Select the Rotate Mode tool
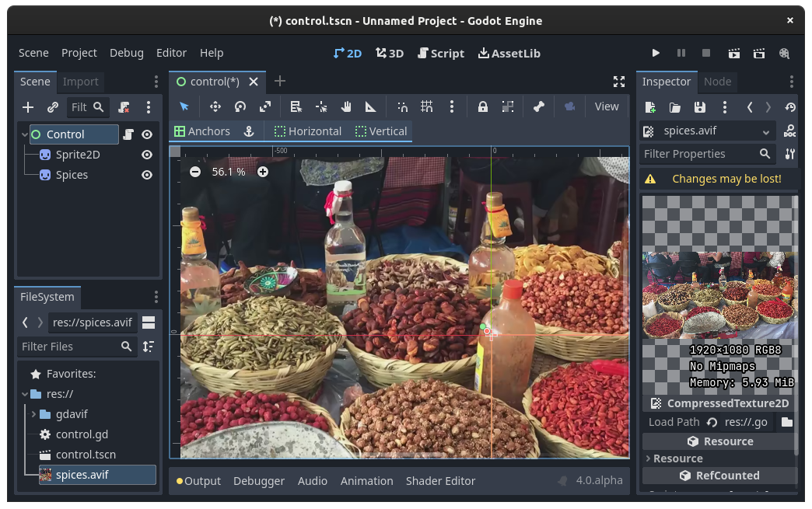The width and height of the screenshot is (812, 509). point(240,107)
